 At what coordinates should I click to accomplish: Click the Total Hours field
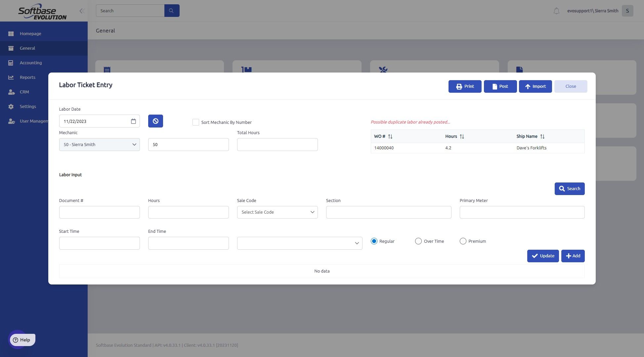click(x=278, y=144)
